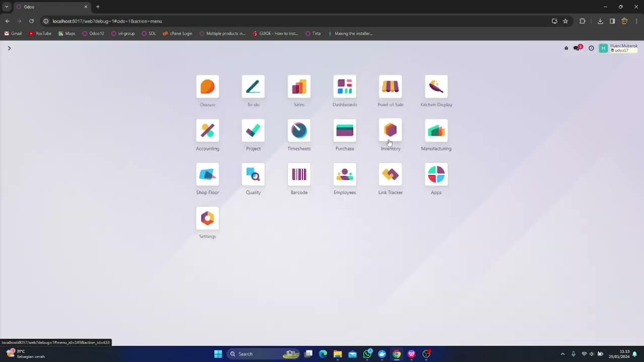
Task: Open File Explorer from taskbar
Action: coord(338,354)
